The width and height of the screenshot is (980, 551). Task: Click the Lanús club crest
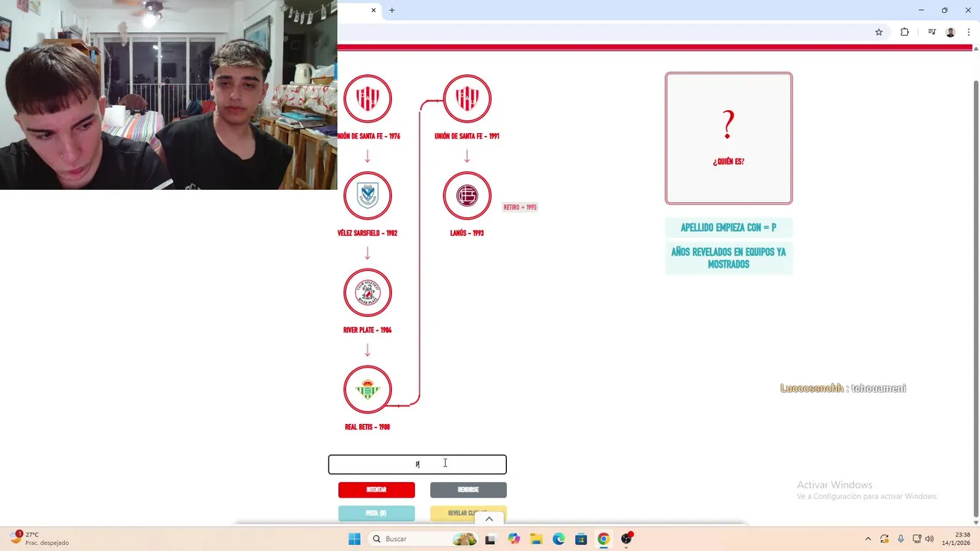click(x=467, y=195)
